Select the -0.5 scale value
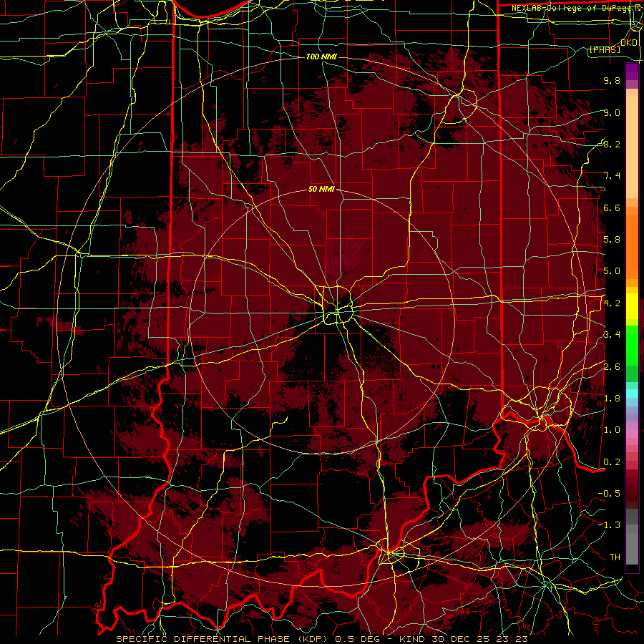This screenshot has height=644, width=644. tap(610, 493)
